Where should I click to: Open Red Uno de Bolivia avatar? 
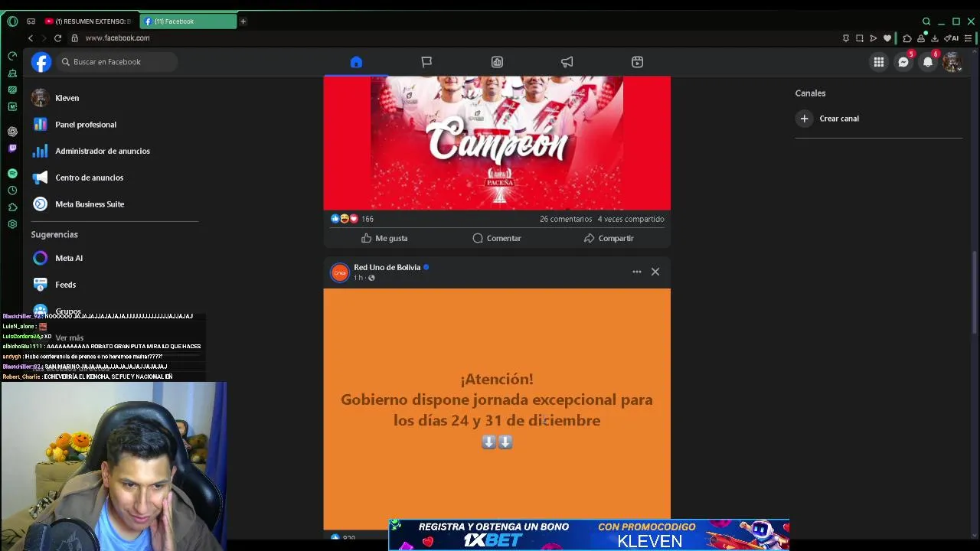coord(339,272)
